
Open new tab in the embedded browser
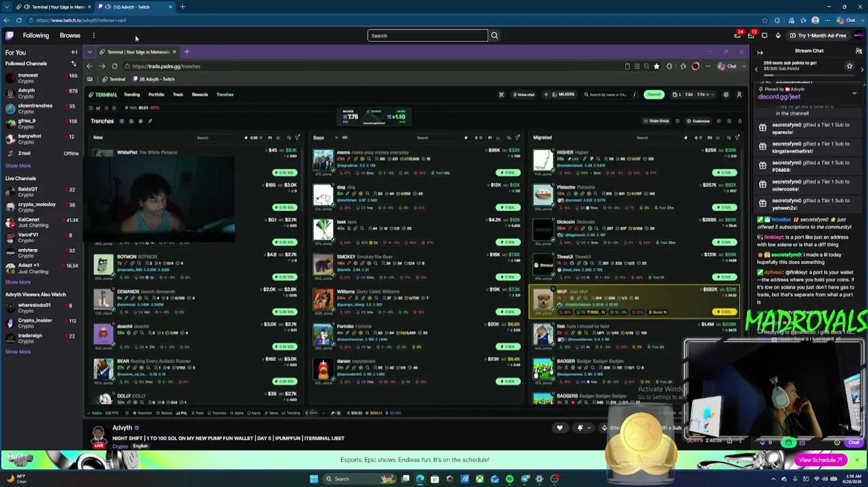tap(187, 52)
